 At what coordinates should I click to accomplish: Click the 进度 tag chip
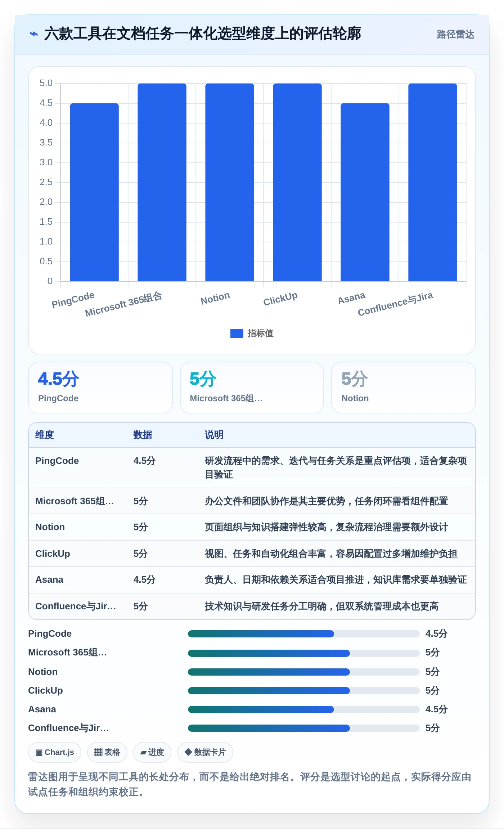click(x=152, y=752)
